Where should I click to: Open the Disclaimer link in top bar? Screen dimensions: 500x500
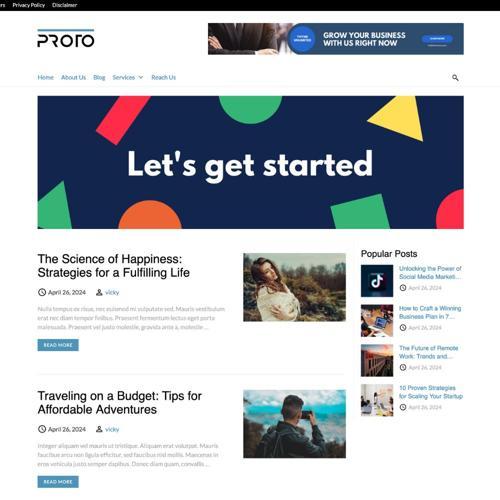tap(64, 5)
